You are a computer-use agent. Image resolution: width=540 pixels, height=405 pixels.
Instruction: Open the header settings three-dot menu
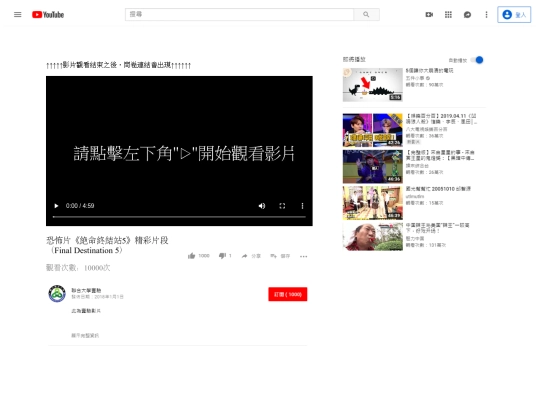pyautogui.click(x=486, y=14)
